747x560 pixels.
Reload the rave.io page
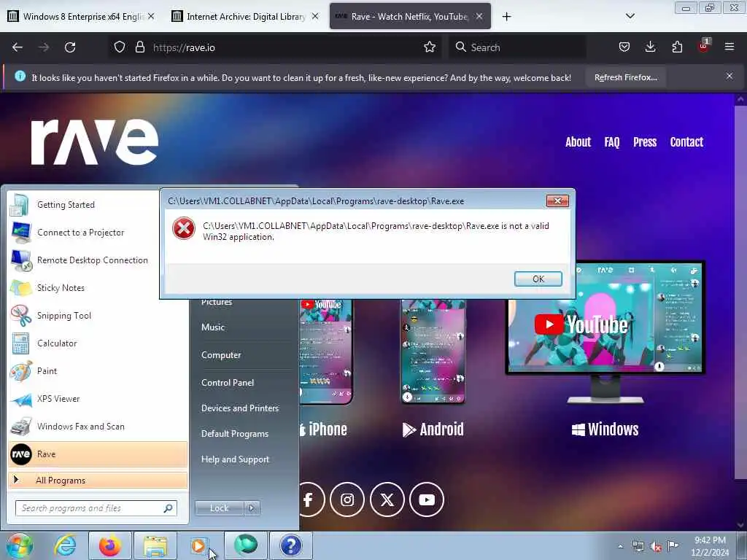coord(70,47)
